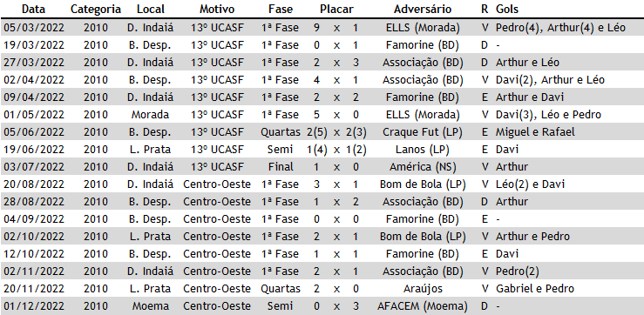Click the Data column header
The width and height of the screenshot is (644, 315).
pyautogui.click(x=34, y=9)
